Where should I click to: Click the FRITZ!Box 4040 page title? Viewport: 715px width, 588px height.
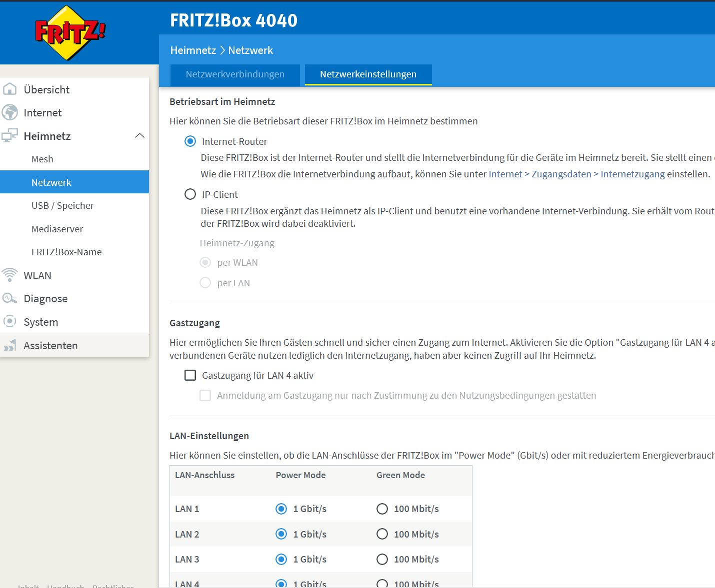tap(233, 20)
